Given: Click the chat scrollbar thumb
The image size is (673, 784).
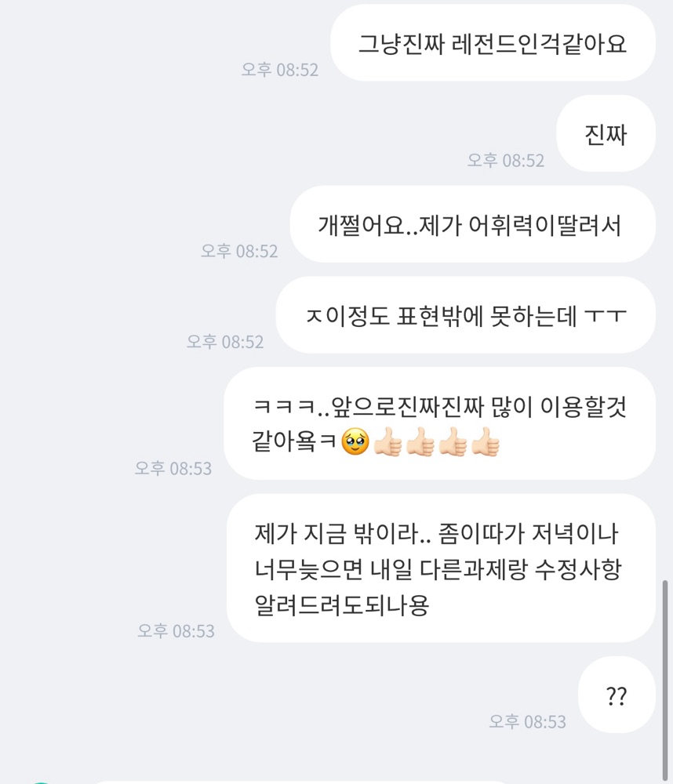Looking at the screenshot, I should pos(665,680).
